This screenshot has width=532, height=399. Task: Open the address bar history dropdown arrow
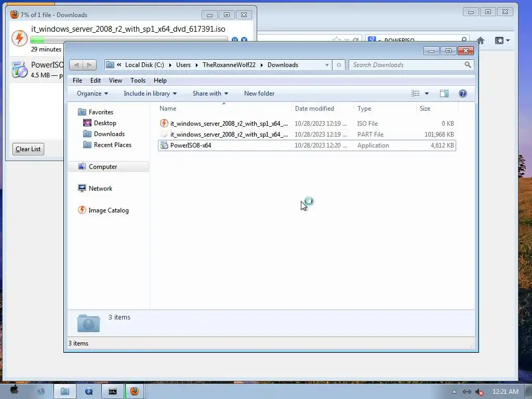[327, 65]
